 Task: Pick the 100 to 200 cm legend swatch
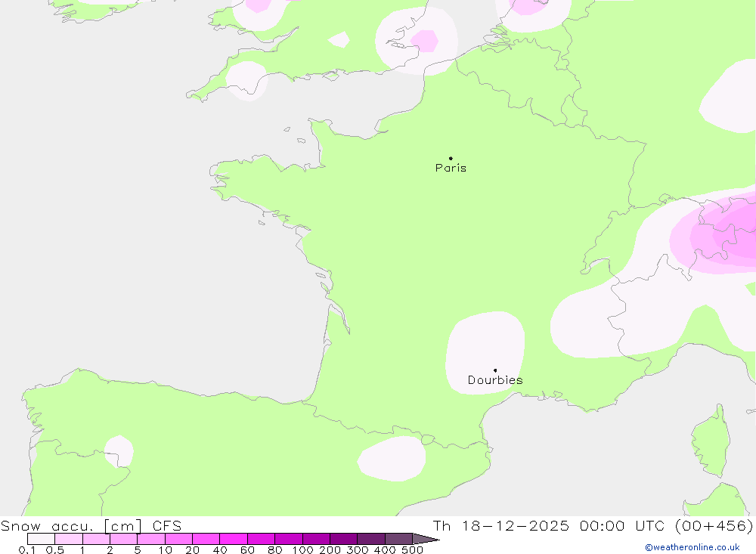316,539
